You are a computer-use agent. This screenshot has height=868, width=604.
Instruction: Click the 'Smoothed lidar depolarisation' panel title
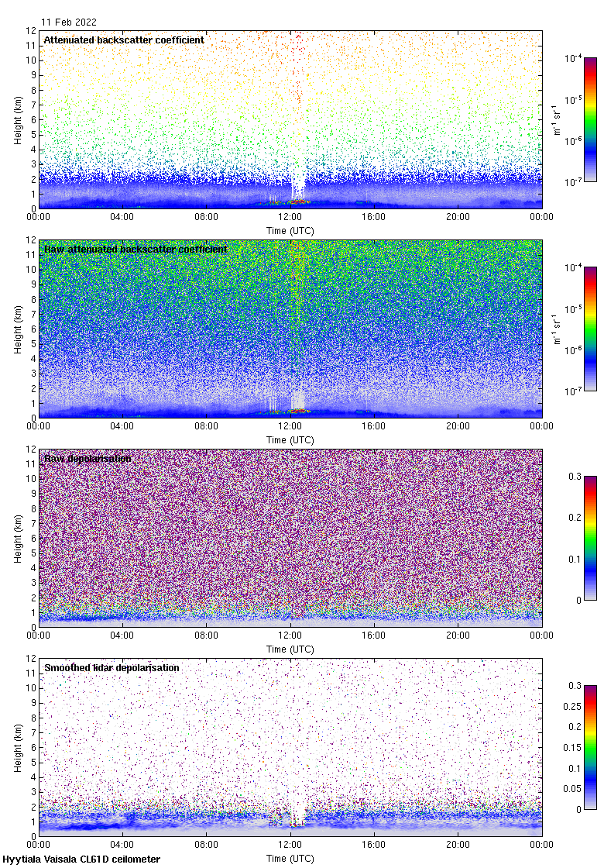[112, 667]
